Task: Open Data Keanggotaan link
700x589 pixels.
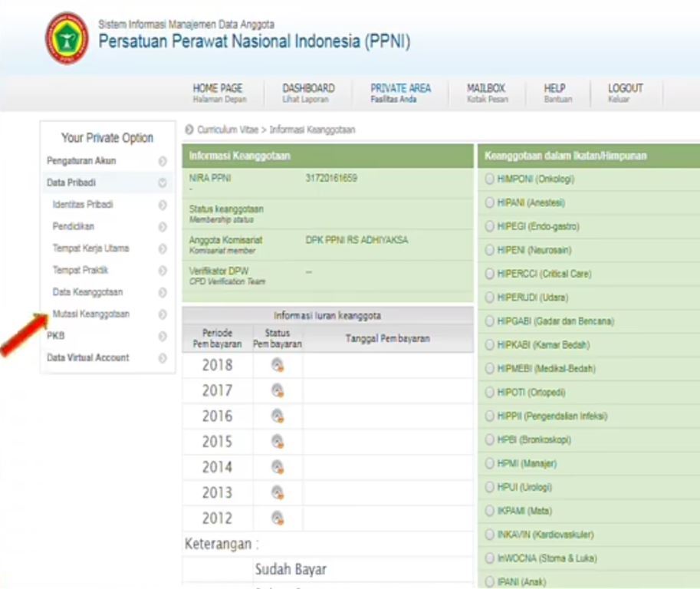Action: pyautogui.click(x=87, y=292)
